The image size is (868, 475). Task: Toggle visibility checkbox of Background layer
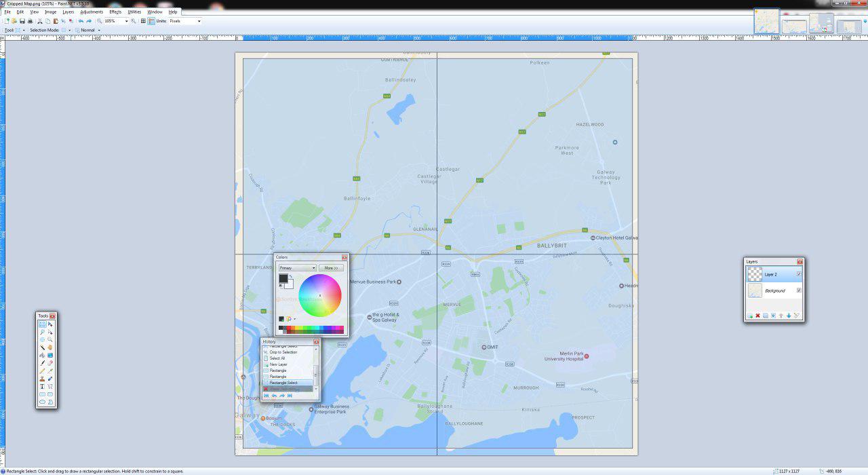tap(799, 290)
